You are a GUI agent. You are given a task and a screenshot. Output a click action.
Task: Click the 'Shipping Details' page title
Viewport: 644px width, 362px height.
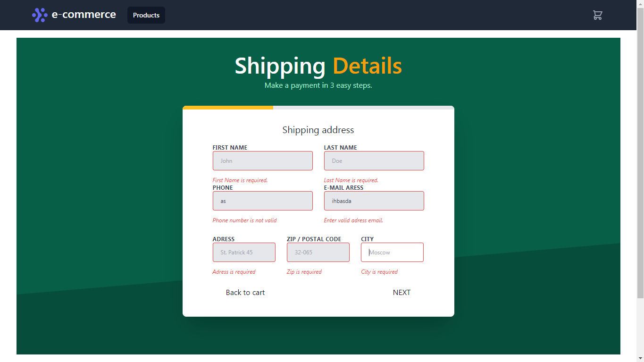click(x=318, y=66)
